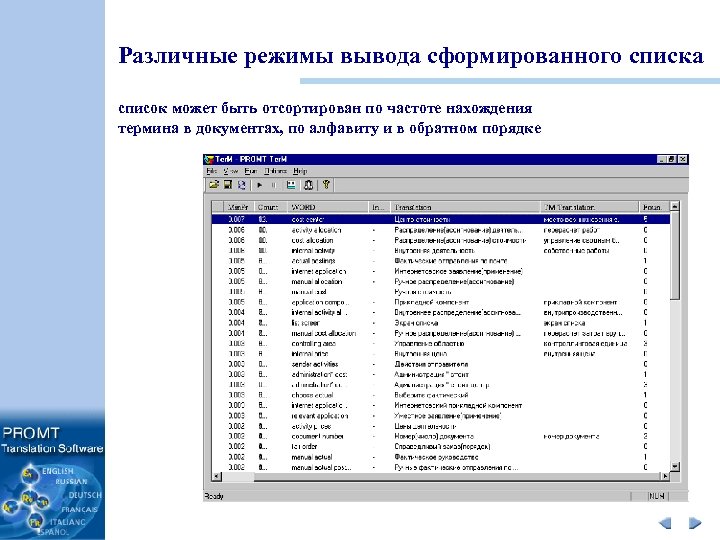
Task: Click the Foun. column header
Action: point(654,207)
